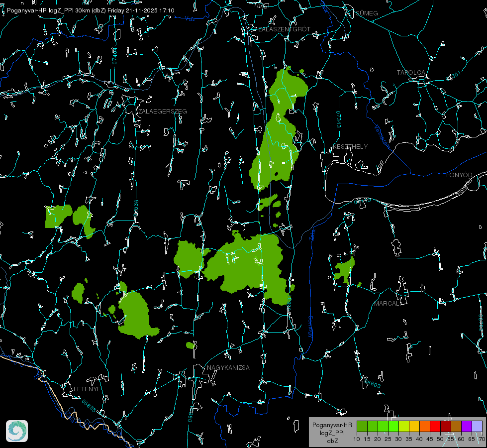Click the dbZ unit label in legend
487x448 pixels.
tap(332, 441)
